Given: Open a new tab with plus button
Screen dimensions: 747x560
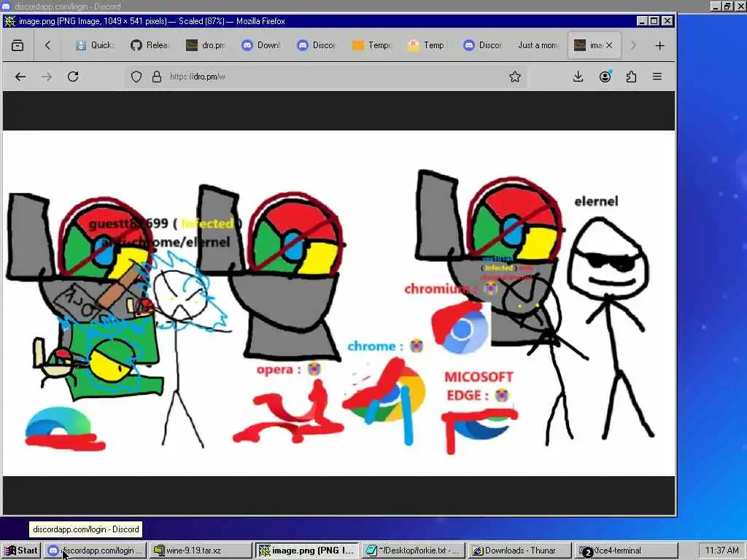Looking at the screenshot, I should click(x=659, y=46).
